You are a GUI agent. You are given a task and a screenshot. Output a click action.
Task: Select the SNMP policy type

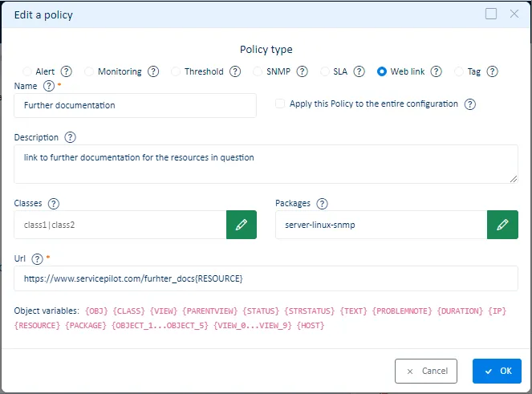pos(258,71)
